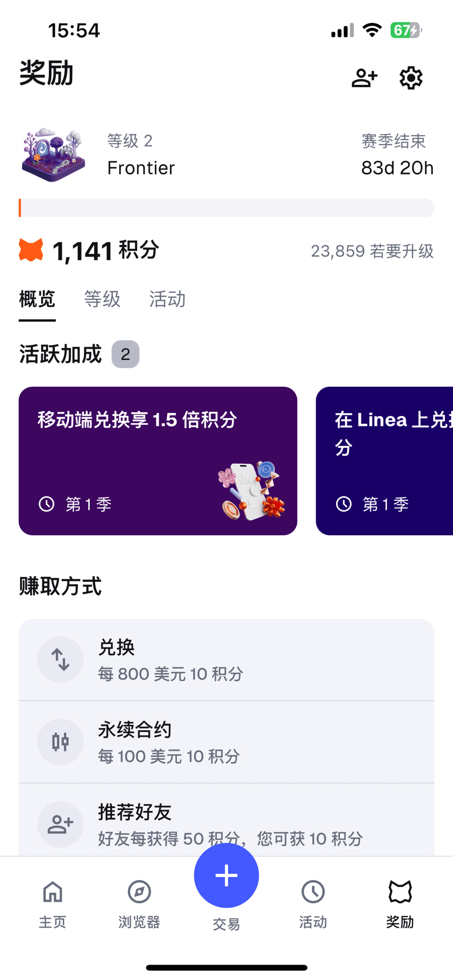Tap the add friend icon in header

click(364, 78)
